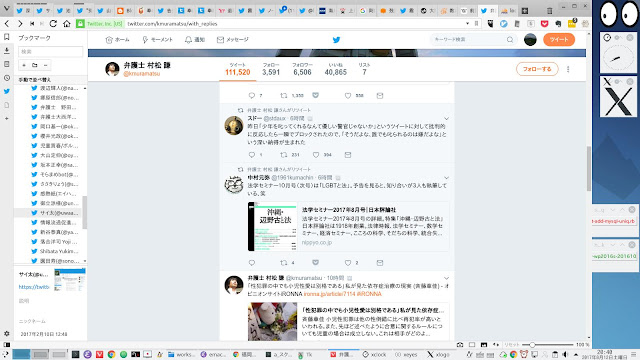Adjust the page zoom slider
640x360 pixels.
pyautogui.click(x=548, y=345)
